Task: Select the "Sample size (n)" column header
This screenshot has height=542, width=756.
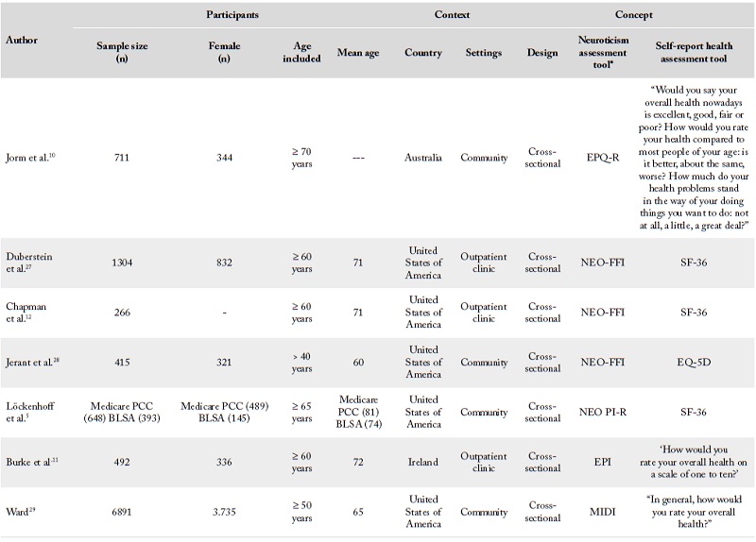Action: (123, 53)
